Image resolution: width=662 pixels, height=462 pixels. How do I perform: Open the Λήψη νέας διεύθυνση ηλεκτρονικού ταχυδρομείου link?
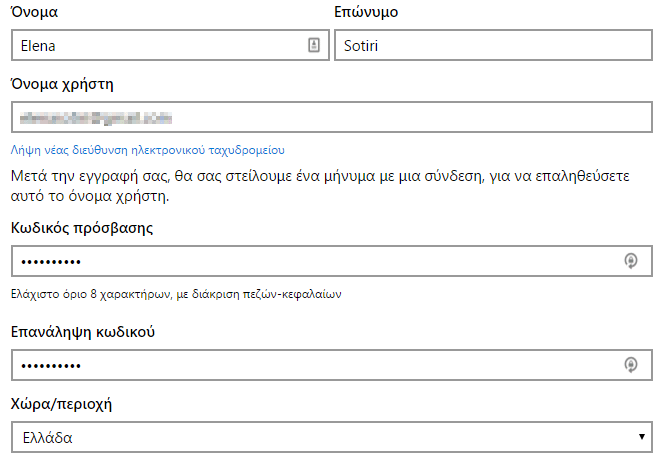click(148, 150)
